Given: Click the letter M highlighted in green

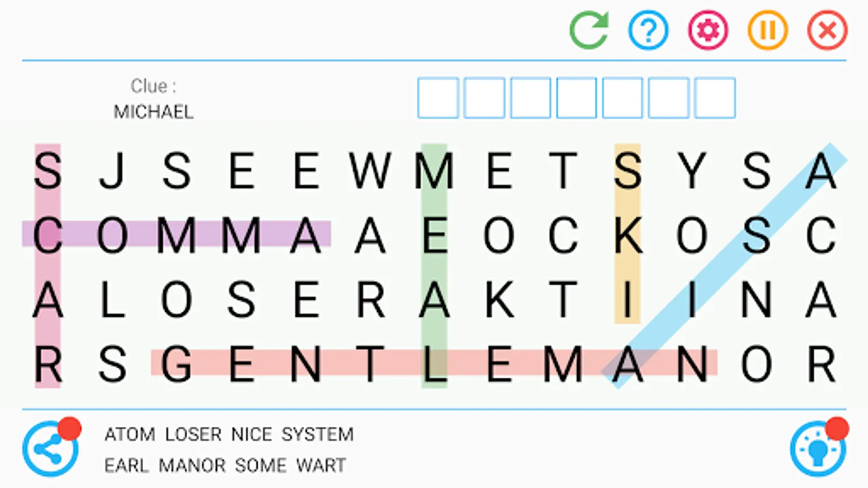Looking at the screenshot, I should (434, 171).
